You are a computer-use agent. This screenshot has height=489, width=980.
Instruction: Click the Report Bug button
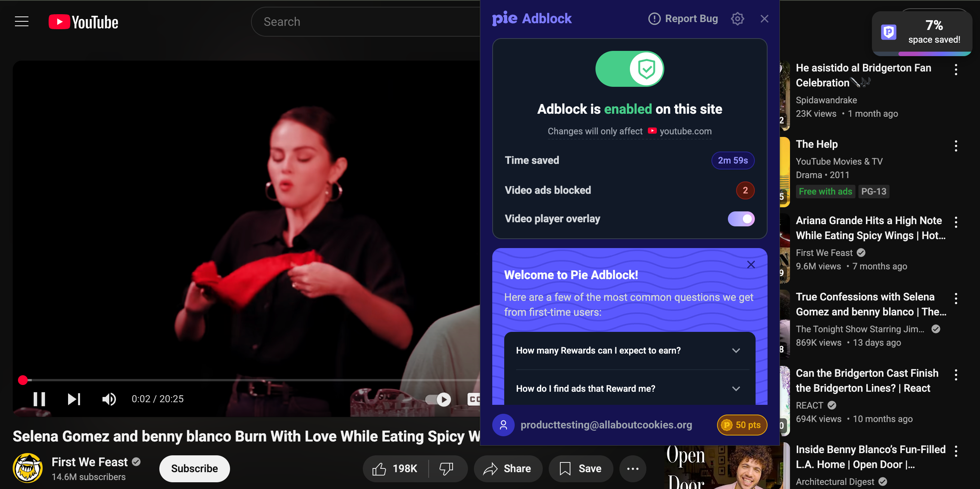(683, 19)
